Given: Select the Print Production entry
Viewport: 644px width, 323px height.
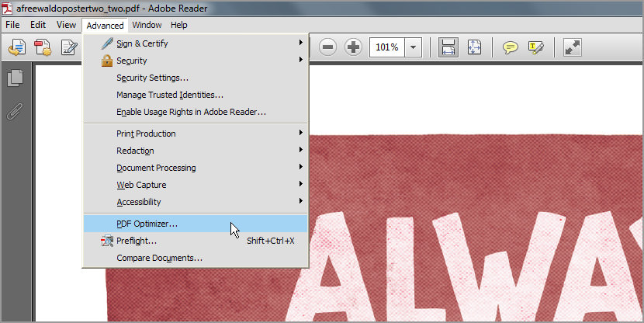Looking at the screenshot, I should (196, 134).
